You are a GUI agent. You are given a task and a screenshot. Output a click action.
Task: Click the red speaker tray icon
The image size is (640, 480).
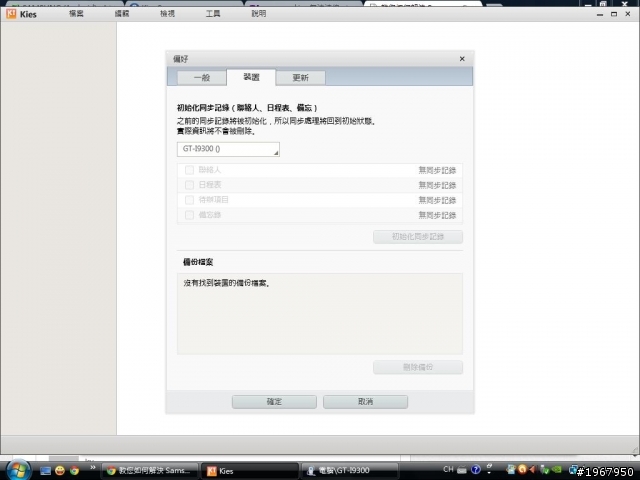(532, 470)
